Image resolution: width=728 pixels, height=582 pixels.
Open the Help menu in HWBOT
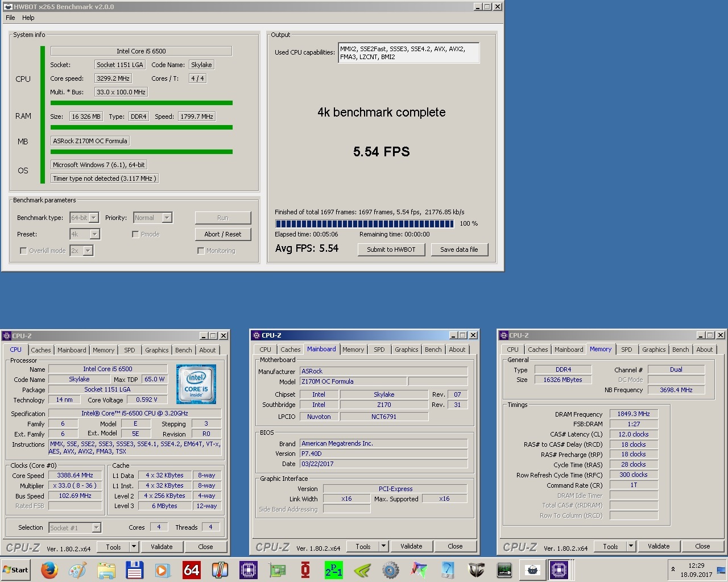tap(28, 18)
